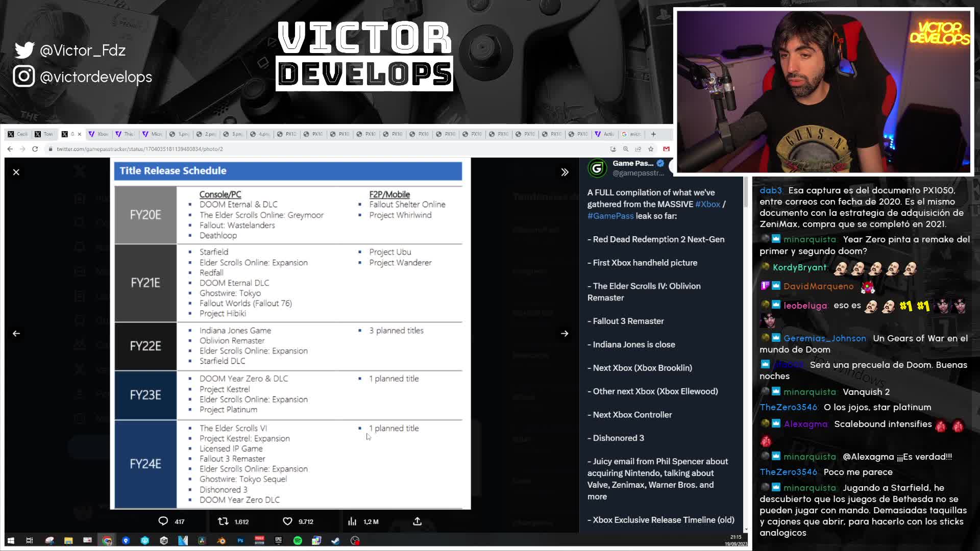This screenshot has height=551, width=980.
Task: Switch to the '4.png' tab
Action: point(260,134)
